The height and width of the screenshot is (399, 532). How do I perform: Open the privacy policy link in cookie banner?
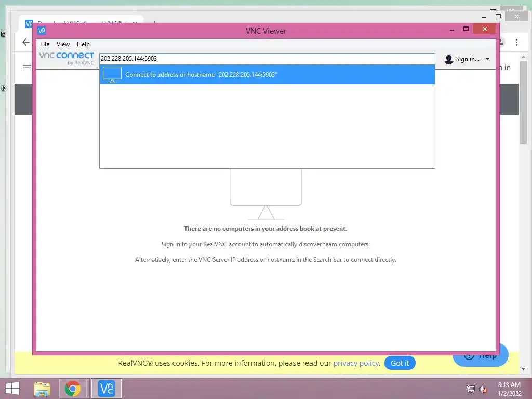pos(356,363)
